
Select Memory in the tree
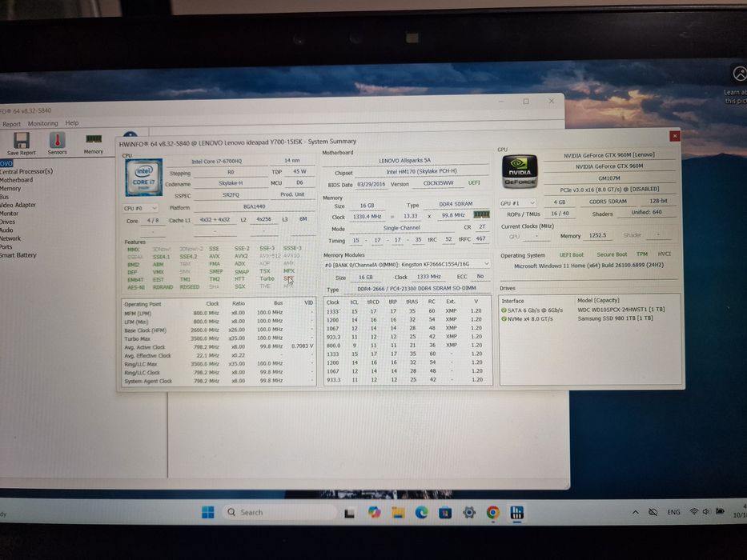10,189
